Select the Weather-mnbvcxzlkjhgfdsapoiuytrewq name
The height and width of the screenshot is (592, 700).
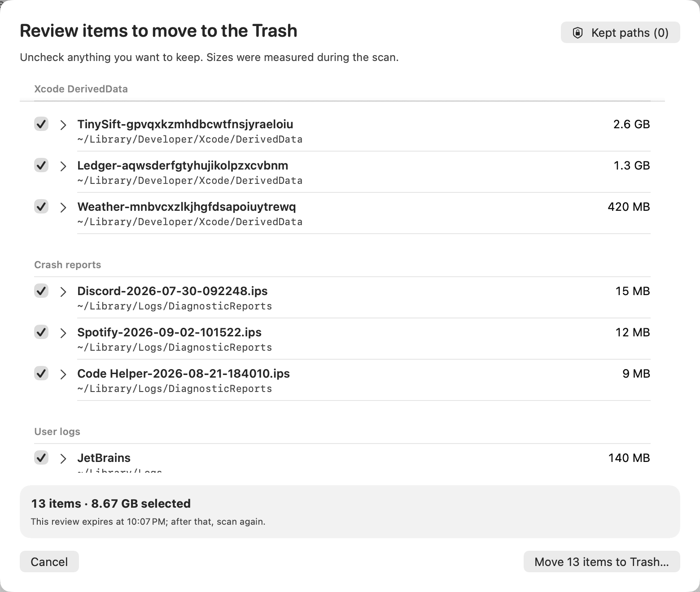pos(187,207)
